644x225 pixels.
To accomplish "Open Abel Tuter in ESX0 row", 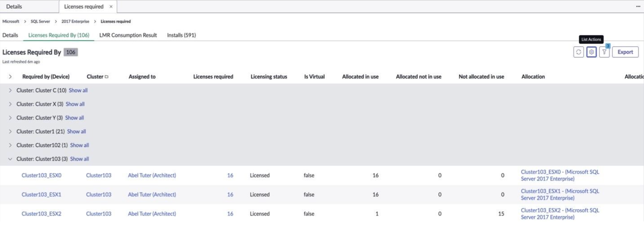I will point(152,175).
